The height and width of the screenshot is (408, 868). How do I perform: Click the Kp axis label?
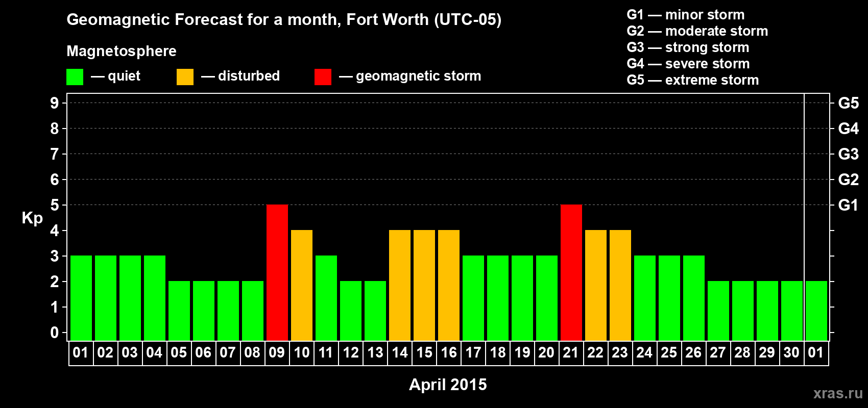click(32, 218)
